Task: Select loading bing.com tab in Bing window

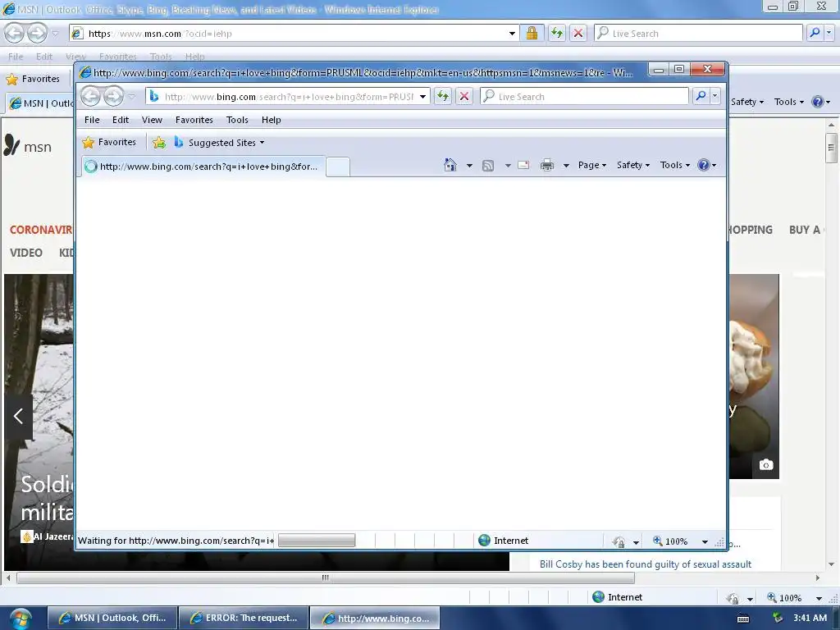Action: (x=203, y=166)
